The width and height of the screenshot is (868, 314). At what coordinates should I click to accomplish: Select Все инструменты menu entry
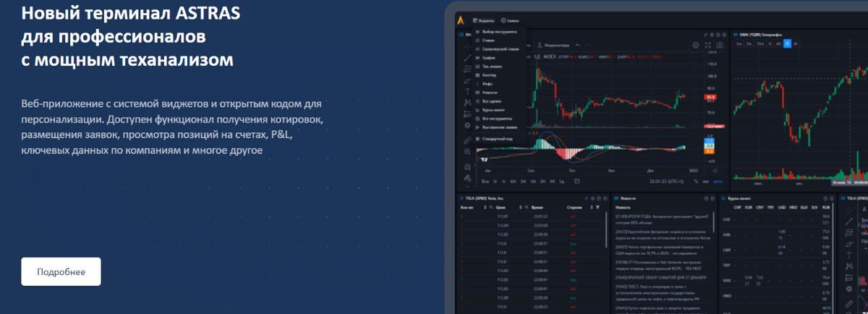[495, 119]
